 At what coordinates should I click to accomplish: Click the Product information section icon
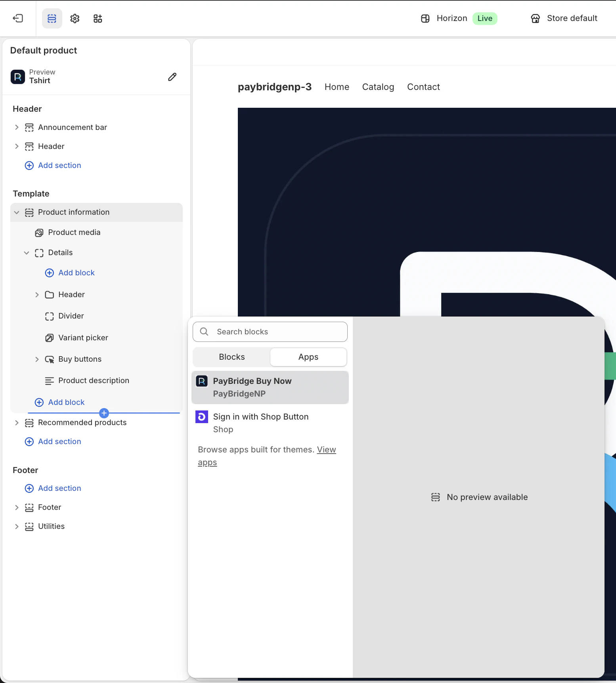(x=29, y=212)
